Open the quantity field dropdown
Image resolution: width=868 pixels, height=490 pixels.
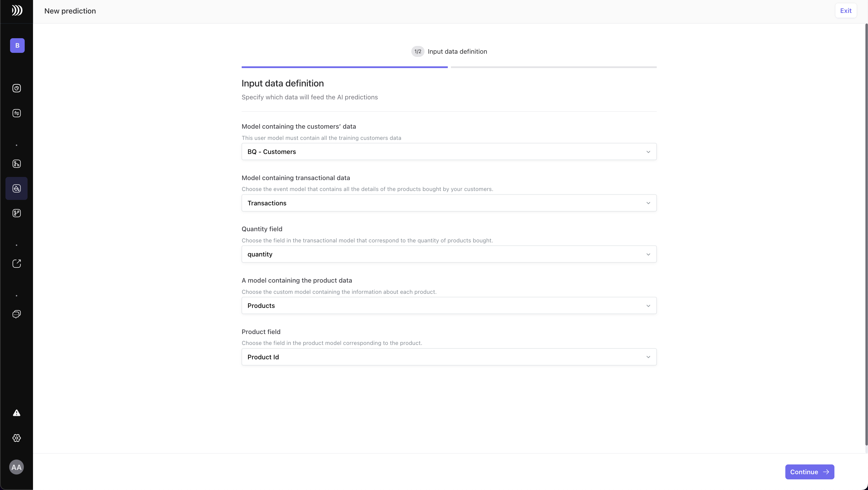coord(449,254)
